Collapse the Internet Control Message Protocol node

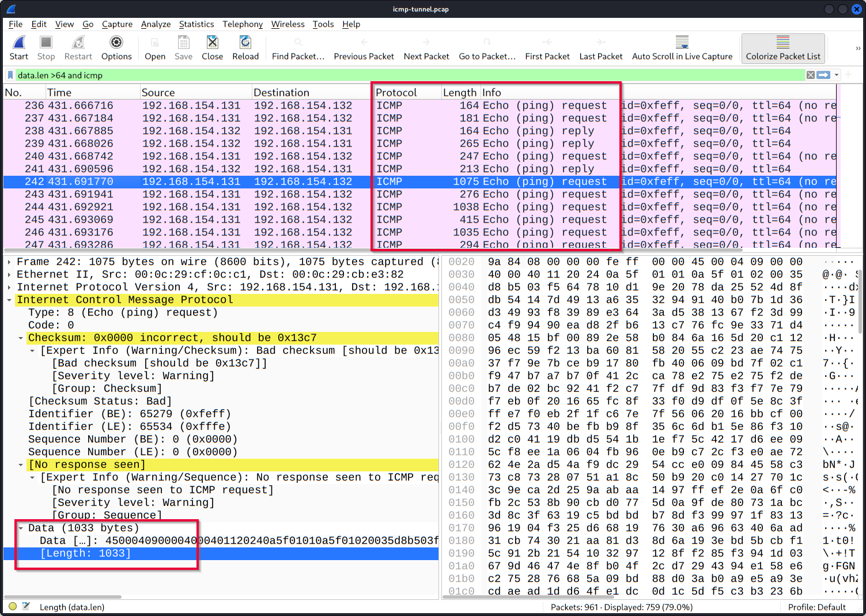[x=9, y=300]
